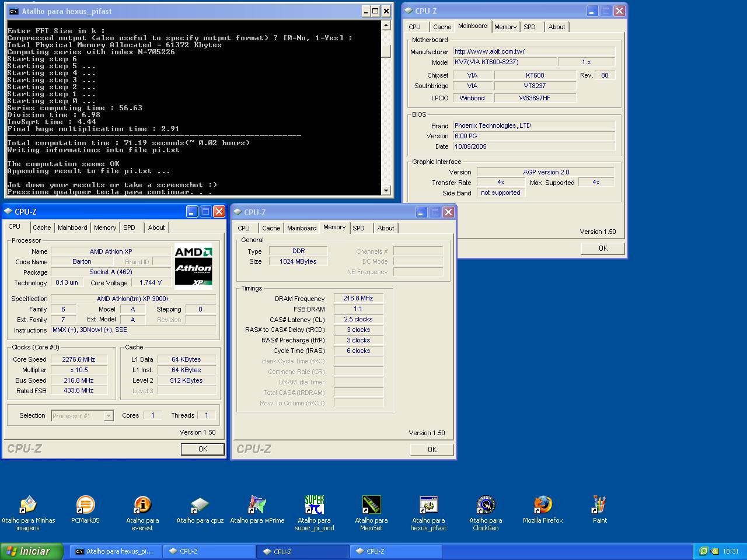The image size is (747, 560).
Task: Click the Chipset model field KT600
Action: point(535,75)
